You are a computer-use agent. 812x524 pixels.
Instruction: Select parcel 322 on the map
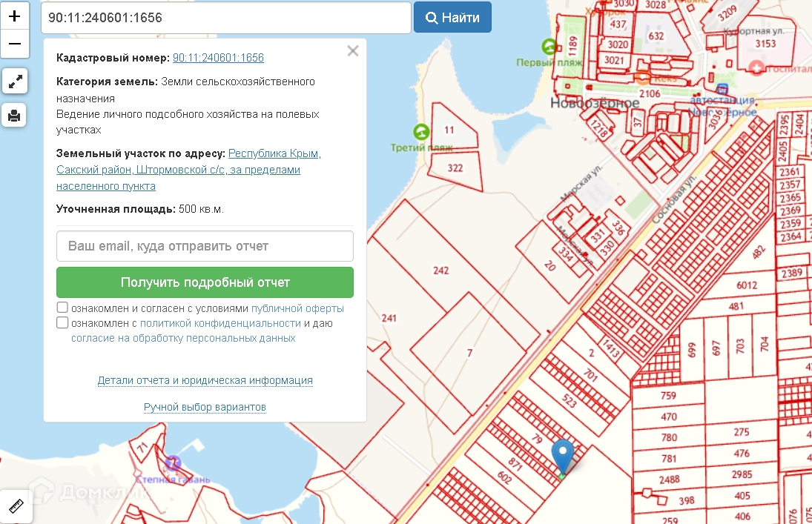point(455,168)
